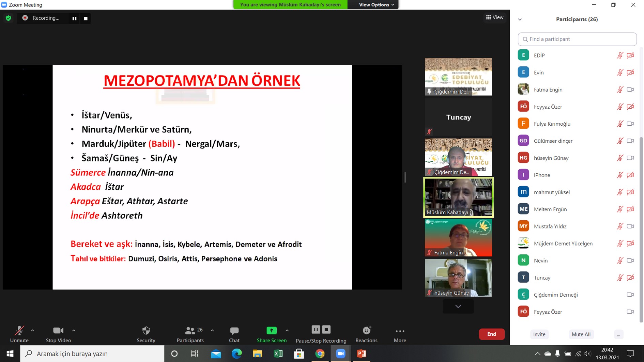
Task: Toggle the Participants panel
Action: (x=190, y=334)
